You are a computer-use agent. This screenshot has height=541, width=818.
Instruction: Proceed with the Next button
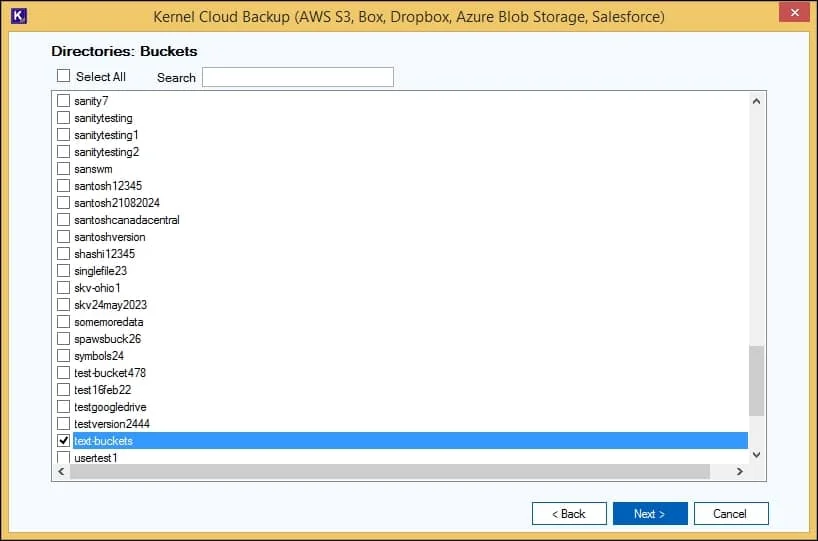click(650, 513)
